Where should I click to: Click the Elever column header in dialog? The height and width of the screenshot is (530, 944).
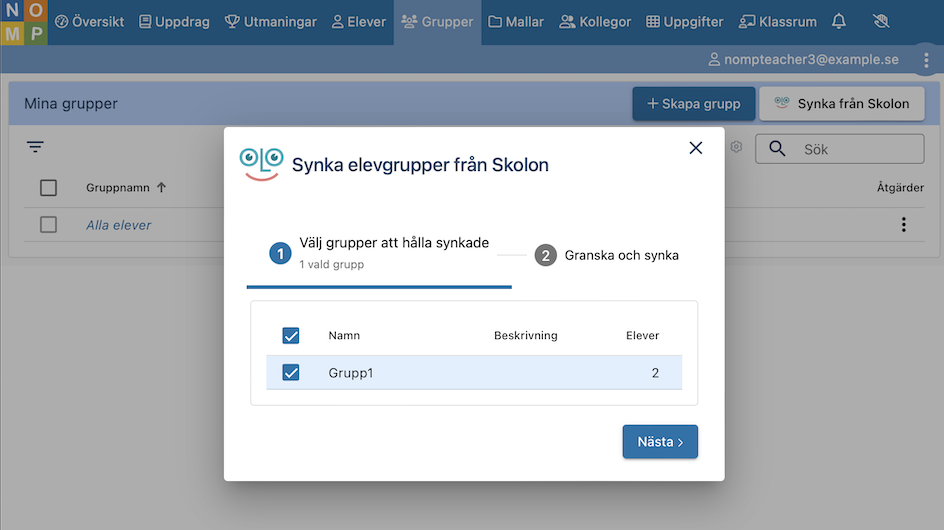pyautogui.click(x=642, y=335)
